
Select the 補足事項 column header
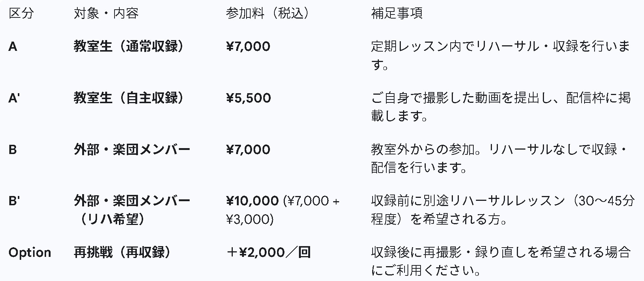tap(397, 14)
